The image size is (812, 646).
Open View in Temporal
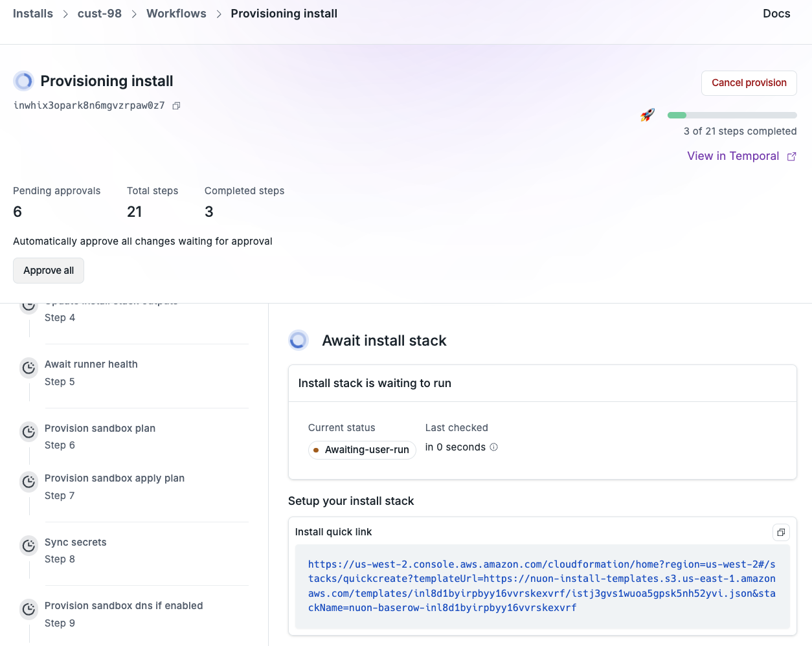tap(732, 156)
